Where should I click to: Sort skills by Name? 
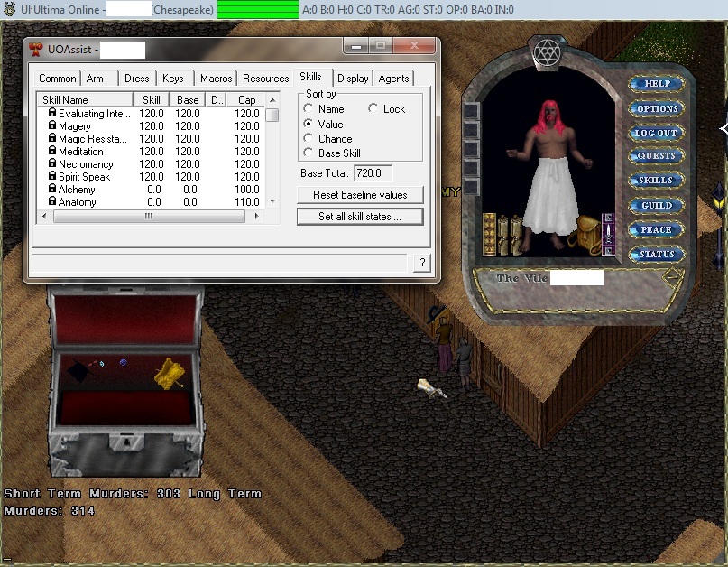(308, 108)
